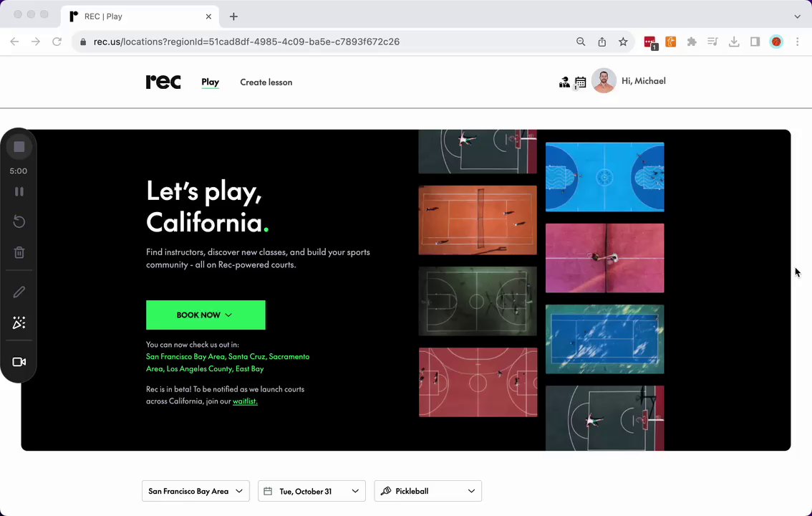Open the Pickleball sport dropdown
This screenshot has width=812, height=516.
427,491
